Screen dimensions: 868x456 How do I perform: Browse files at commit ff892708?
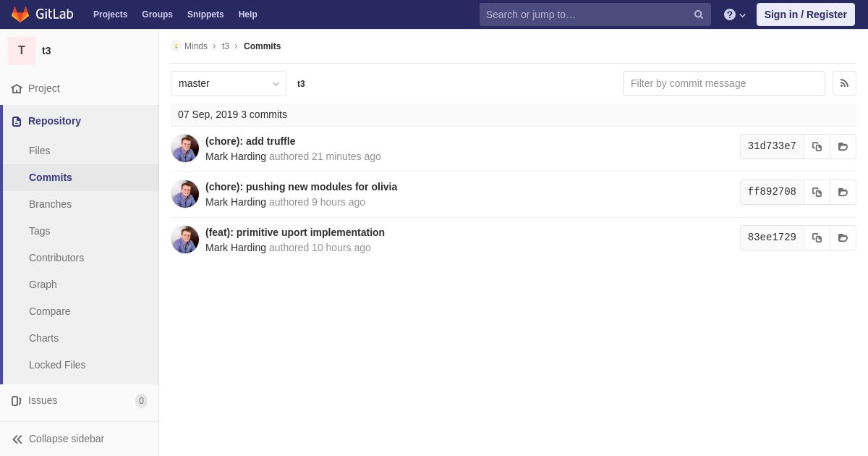[843, 192]
